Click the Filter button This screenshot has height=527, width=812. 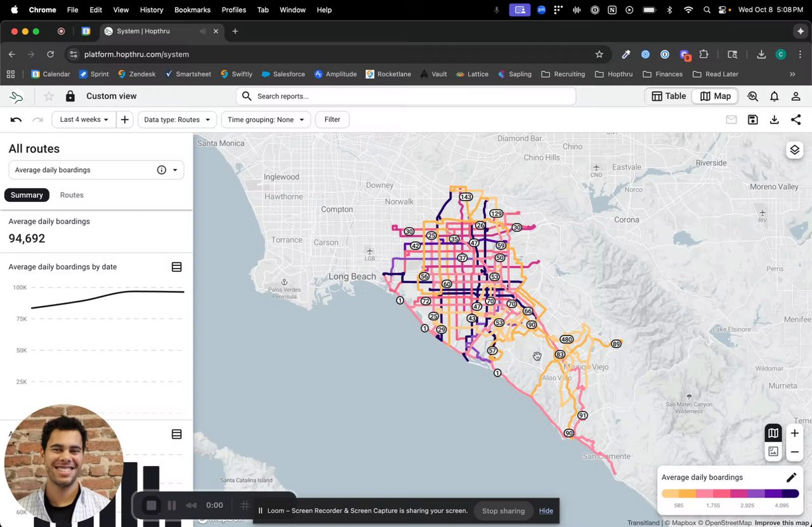(332, 119)
